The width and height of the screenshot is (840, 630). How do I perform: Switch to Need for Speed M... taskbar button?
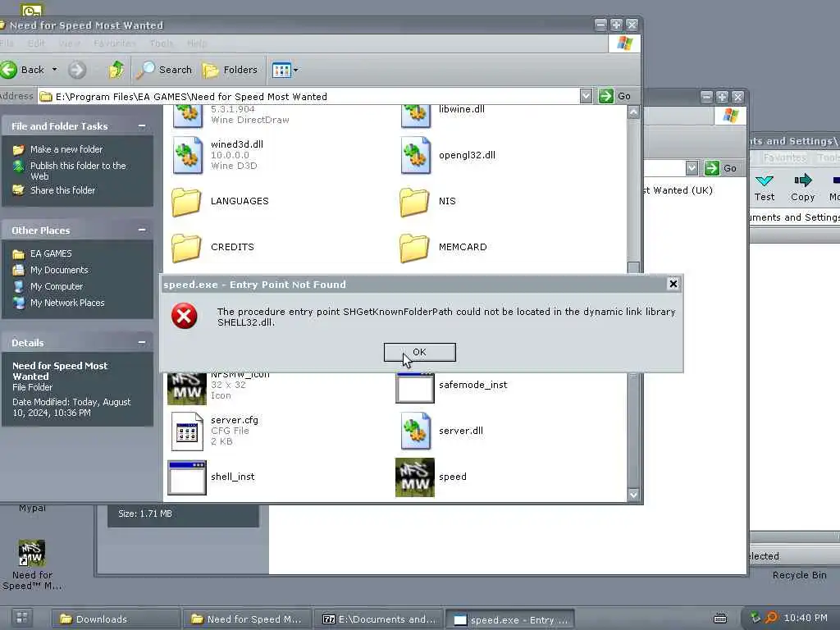pos(246,619)
